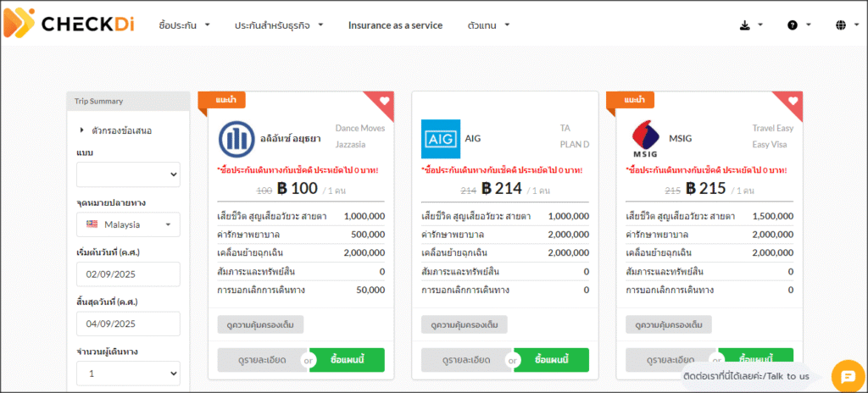Open the จำนวนผู้เดินทาง traveler count dropdown
The height and width of the screenshot is (393, 868).
click(129, 373)
